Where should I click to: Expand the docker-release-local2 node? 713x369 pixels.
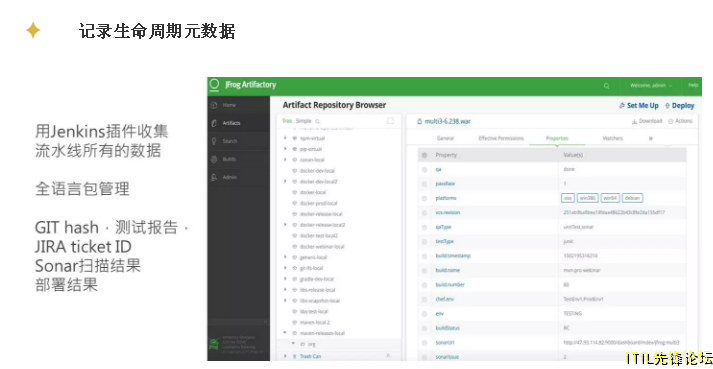coord(285,225)
